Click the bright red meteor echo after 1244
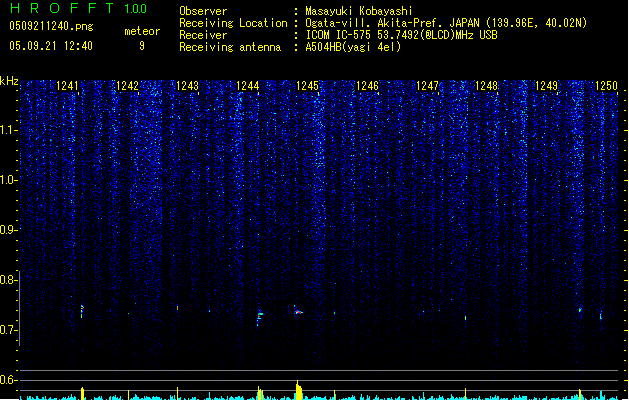Viewport: 629px width, 400px height. tap(298, 312)
